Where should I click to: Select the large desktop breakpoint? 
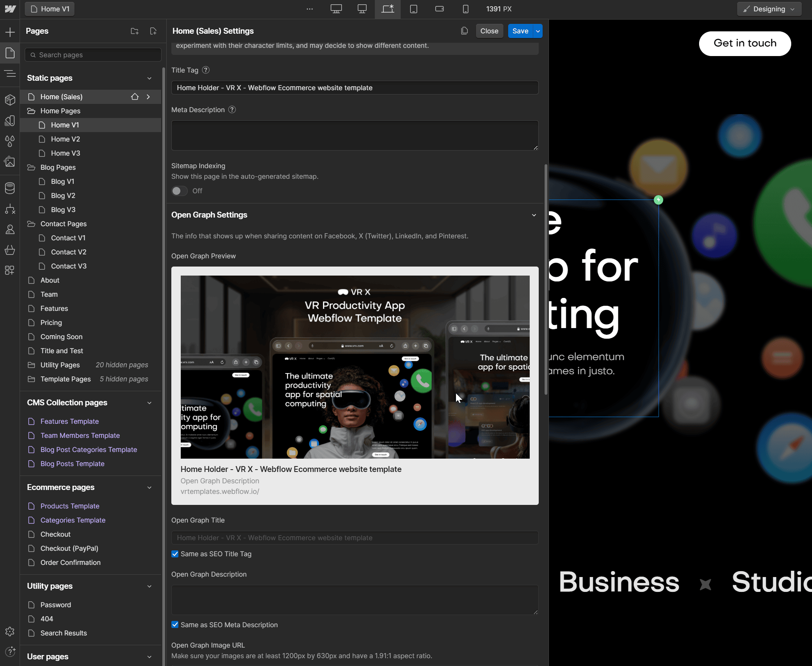coord(336,9)
